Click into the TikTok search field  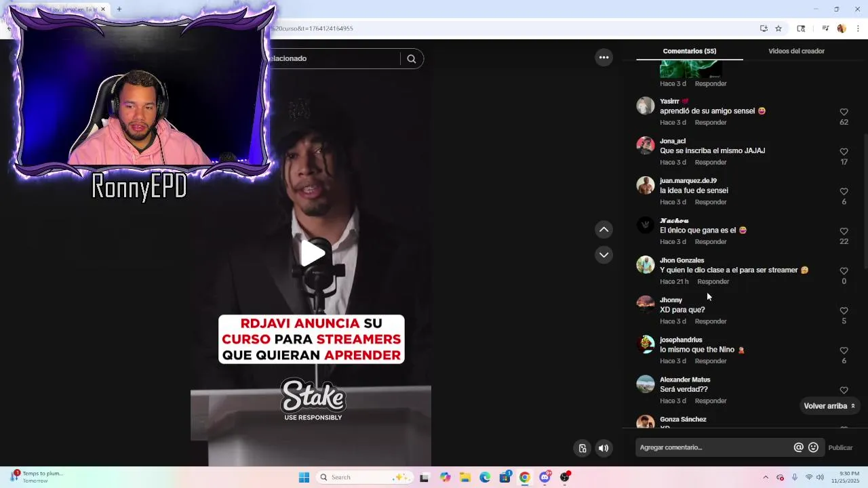pyautogui.click(x=332, y=59)
